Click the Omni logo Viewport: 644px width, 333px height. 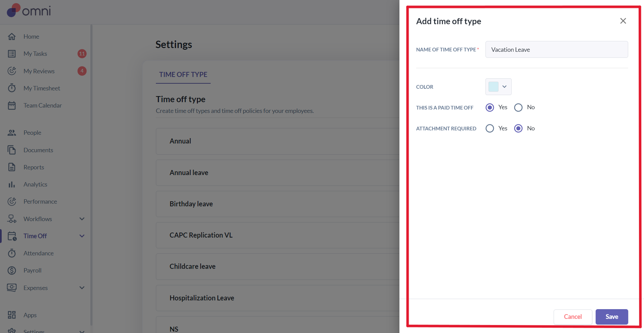pos(29,11)
